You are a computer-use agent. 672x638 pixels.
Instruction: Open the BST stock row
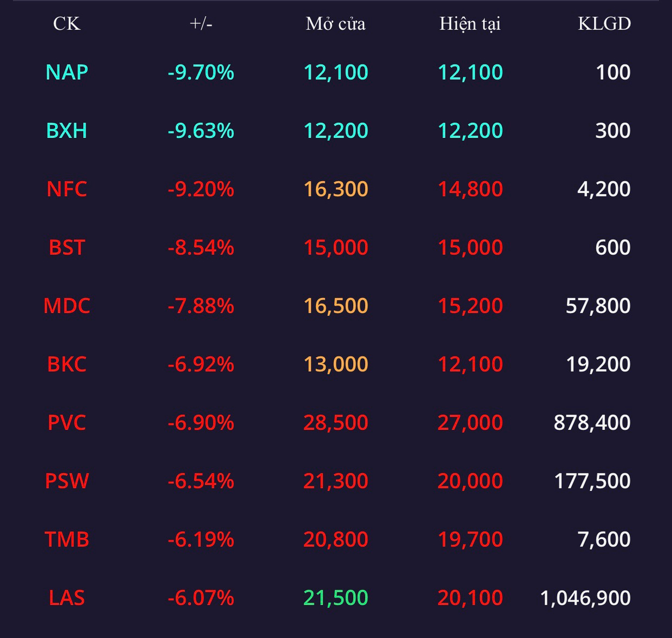click(336, 247)
